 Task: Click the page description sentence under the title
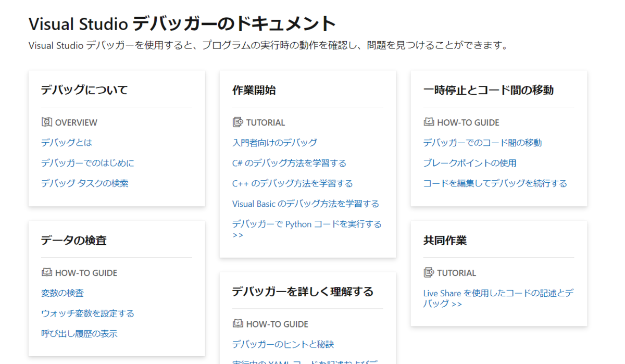pyautogui.click(x=268, y=45)
